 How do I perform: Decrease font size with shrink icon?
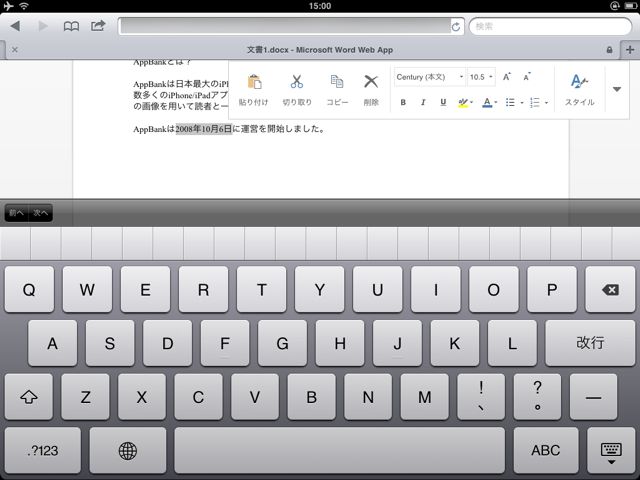tap(527, 77)
